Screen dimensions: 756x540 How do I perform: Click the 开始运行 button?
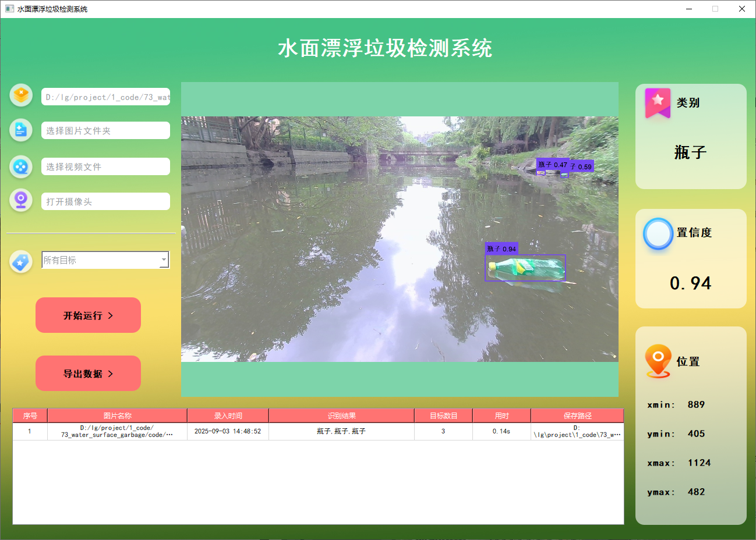[88, 315]
